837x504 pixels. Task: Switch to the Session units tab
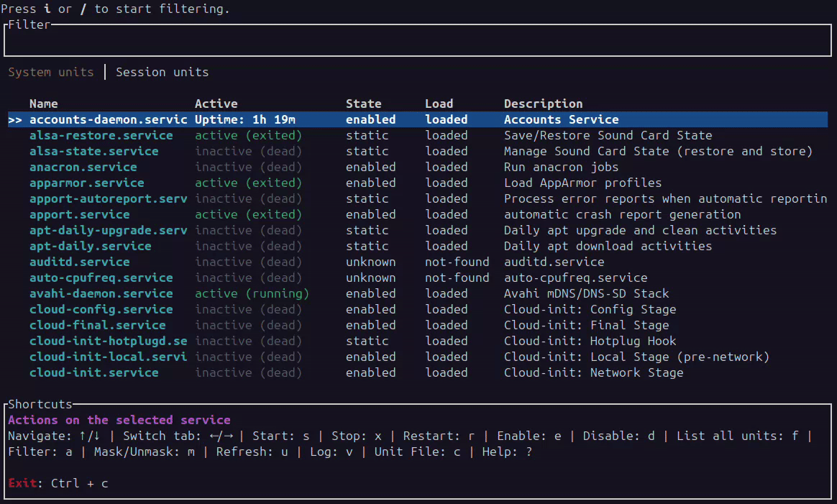click(162, 72)
